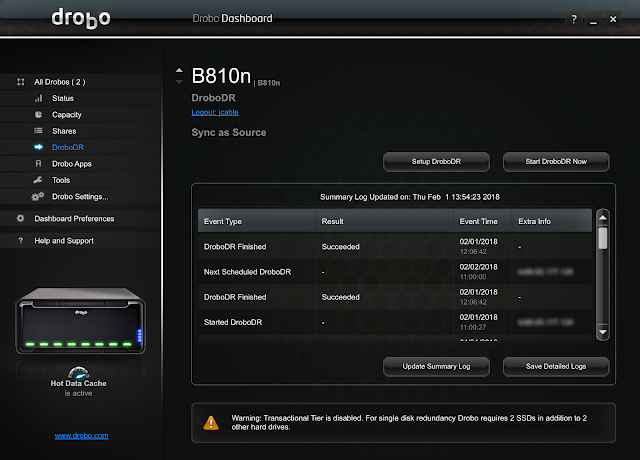
Task: Click the Transactional Tier warning message
Action: (x=409, y=422)
